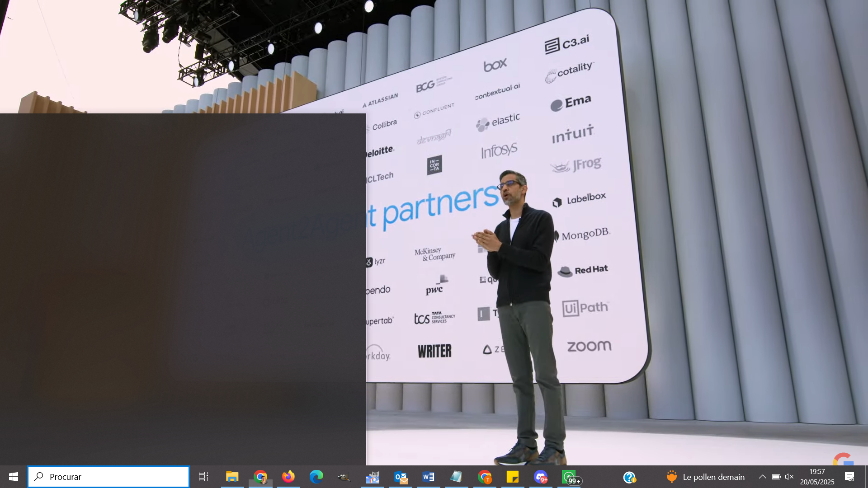Open Discord with the 9+ badge
This screenshot has width=868, height=488.
pyautogui.click(x=541, y=477)
